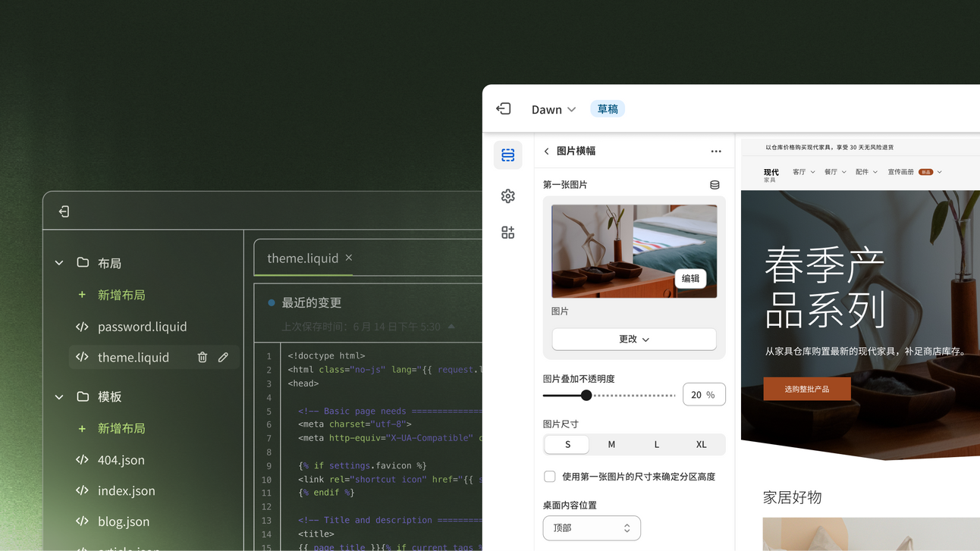Click the code icon next to 404.json
Viewport: 980px width, 551px height.
pyautogui.click(x=82, y=459)
